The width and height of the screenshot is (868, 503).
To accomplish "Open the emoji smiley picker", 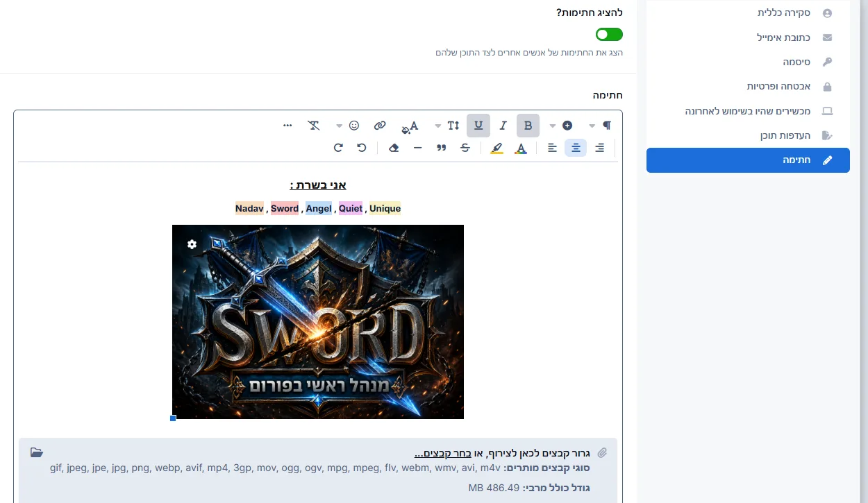I will [x=354, y=126].
